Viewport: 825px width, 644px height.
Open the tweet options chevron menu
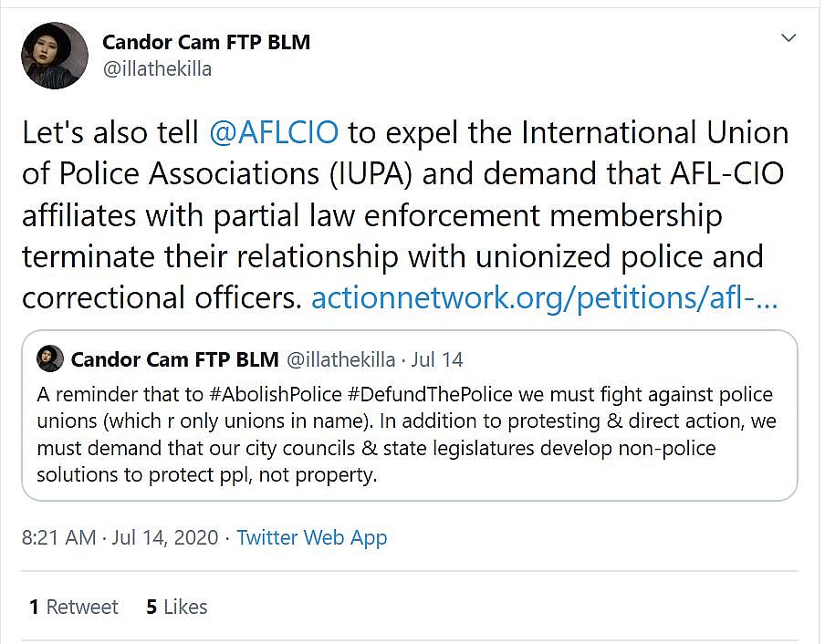pyautogui.click(x=788, y=38)
